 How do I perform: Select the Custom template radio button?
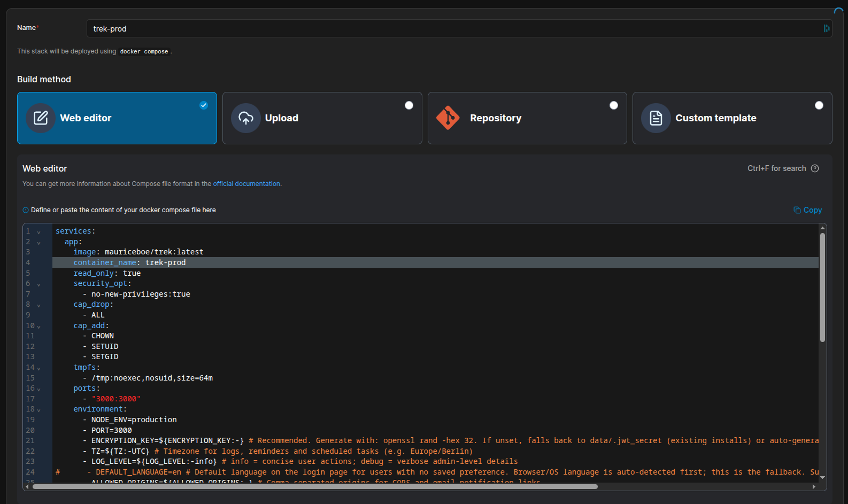pyautogui.click(x=819, y=105)
